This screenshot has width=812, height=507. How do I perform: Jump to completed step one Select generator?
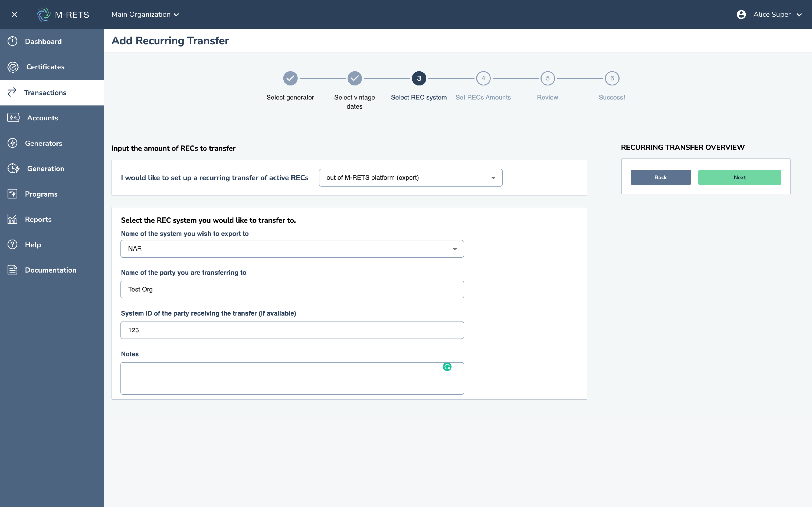tap(290, 78)
